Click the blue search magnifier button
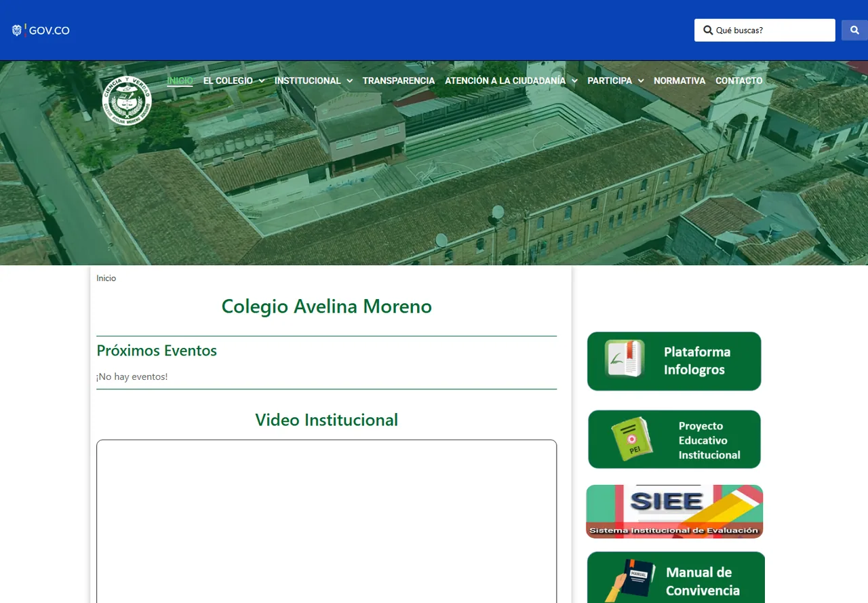 [x=854, y=31]
